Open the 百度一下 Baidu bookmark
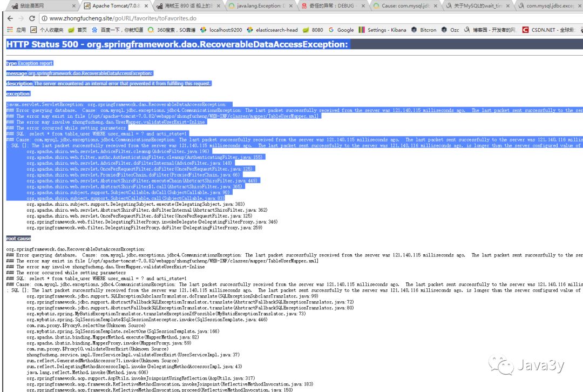This screenshot has width=583, height=392. click(x=117, y=30)
